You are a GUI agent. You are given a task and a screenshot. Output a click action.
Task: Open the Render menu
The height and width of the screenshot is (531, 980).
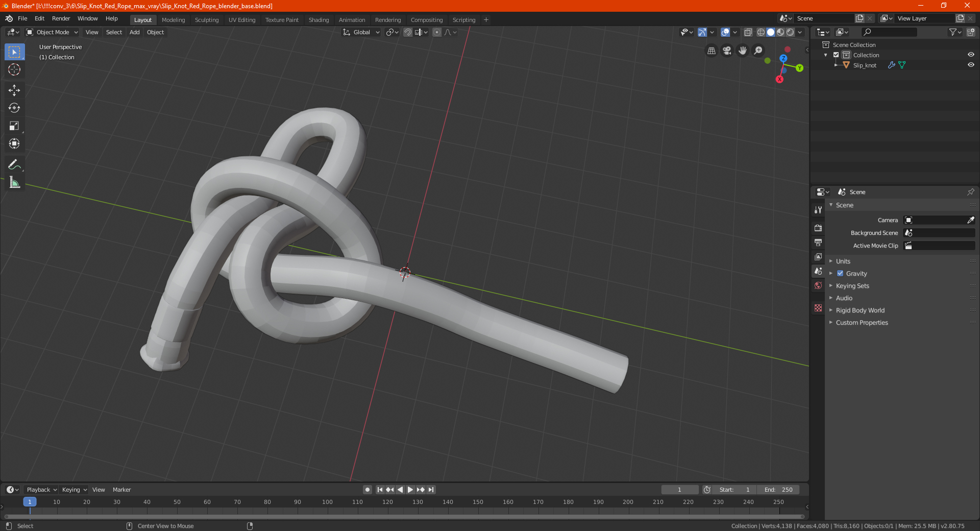[x=61, y=18]
